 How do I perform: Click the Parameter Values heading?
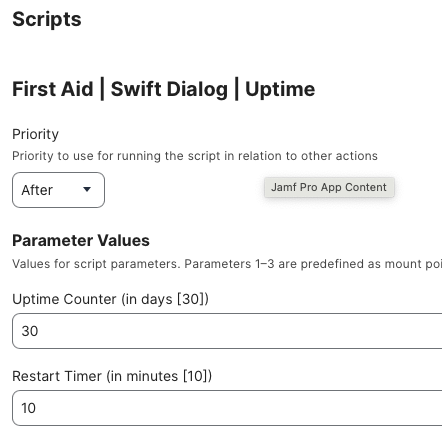click(81, 240)
